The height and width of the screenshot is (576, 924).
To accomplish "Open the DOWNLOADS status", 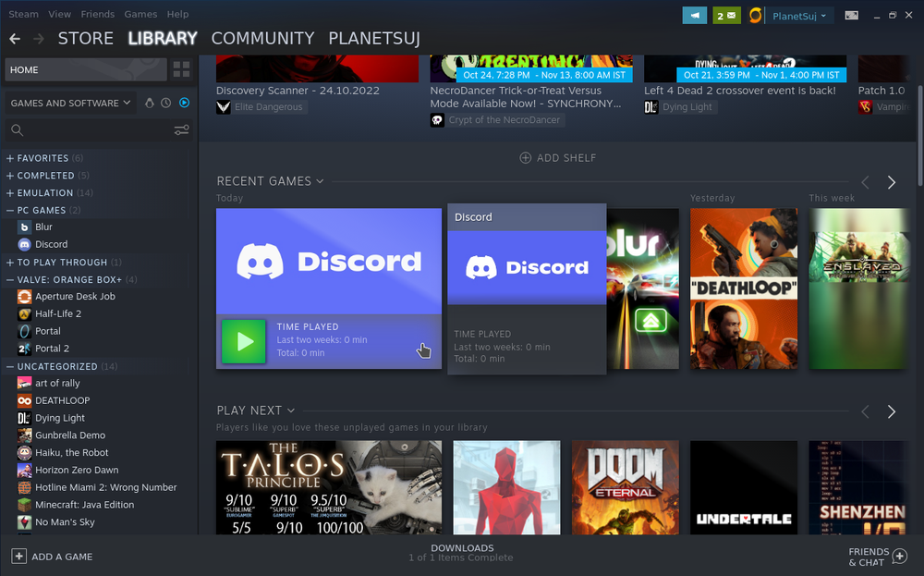I will 462,552.
